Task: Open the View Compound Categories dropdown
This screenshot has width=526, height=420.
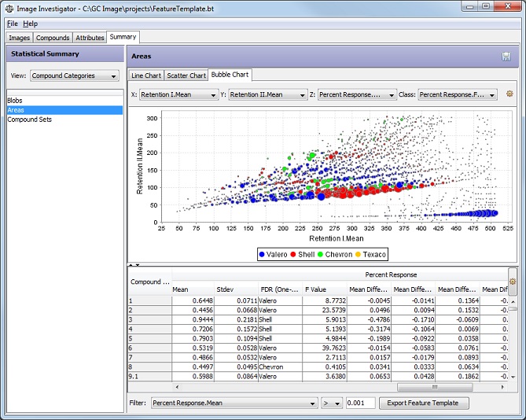Action: 75,76
